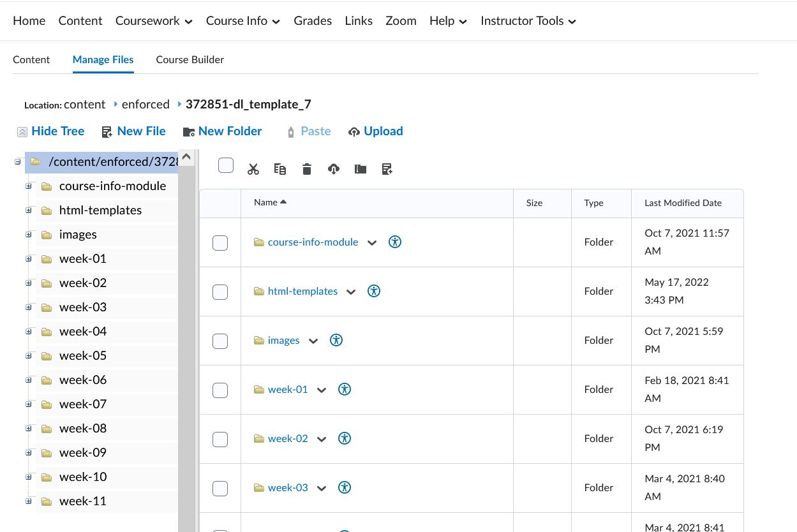Click the New Folder button
This screenshot has width=797, height=532.
(x=222, y=131)
